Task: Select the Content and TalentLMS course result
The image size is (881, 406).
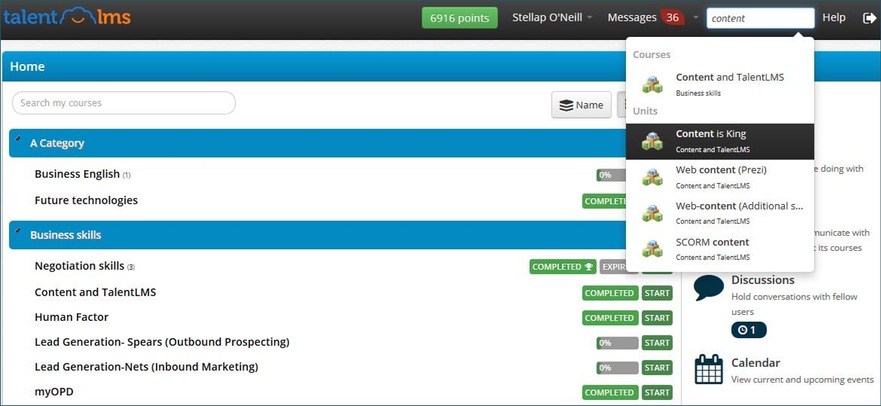Action: coord(720,84)
